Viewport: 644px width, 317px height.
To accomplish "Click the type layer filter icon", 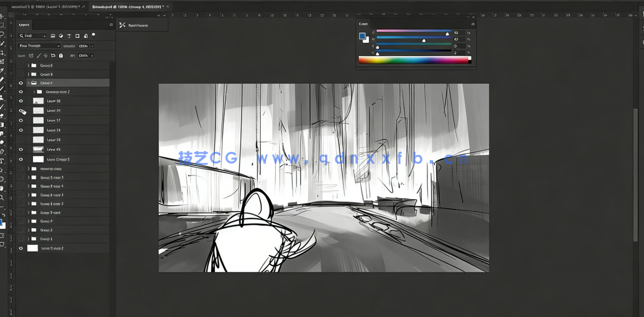I will [x=69, y=36].
